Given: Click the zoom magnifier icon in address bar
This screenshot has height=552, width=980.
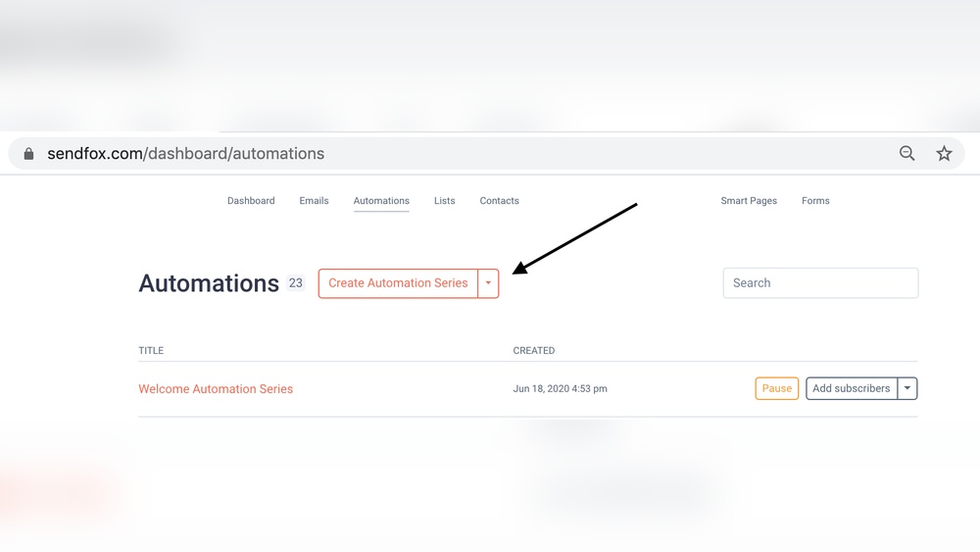Looking at the screenshot, I should point(907,153).
